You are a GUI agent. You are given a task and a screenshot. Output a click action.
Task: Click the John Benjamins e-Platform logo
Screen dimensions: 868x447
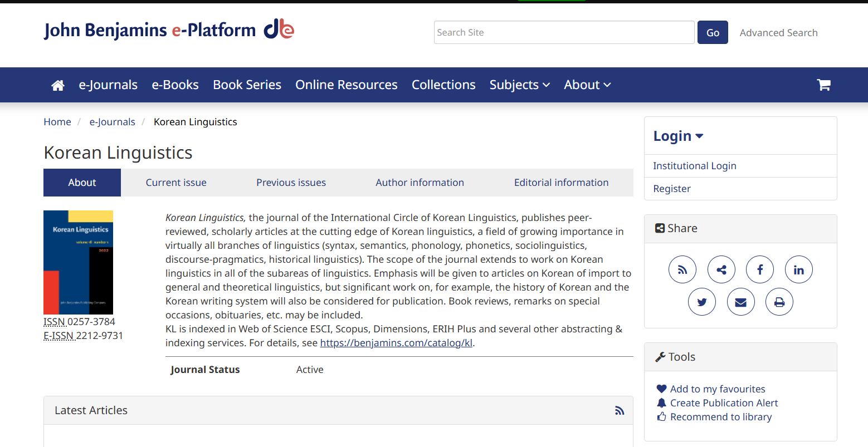click(169, 30)
